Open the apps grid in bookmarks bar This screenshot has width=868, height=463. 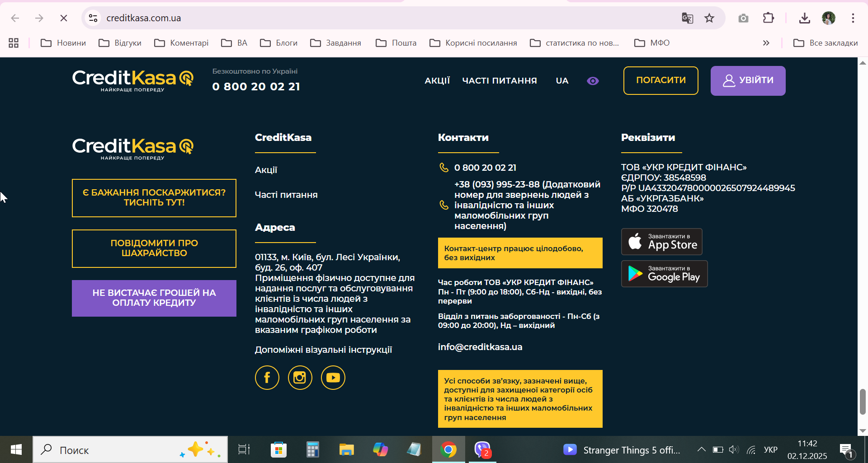14,43
